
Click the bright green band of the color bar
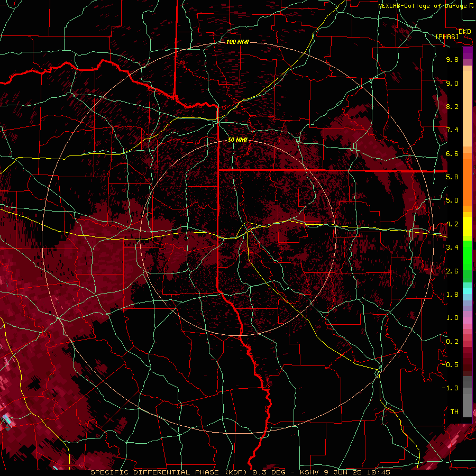pos(467,255)
